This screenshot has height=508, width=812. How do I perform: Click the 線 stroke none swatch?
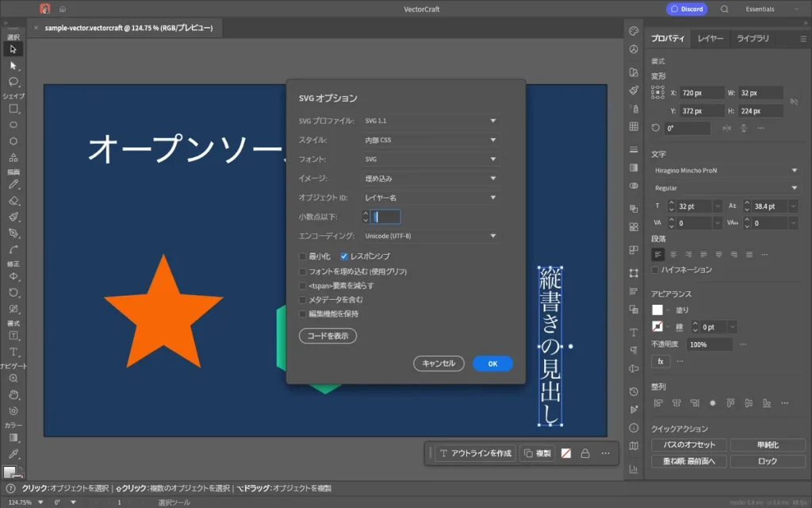click(x=657, y=326)
